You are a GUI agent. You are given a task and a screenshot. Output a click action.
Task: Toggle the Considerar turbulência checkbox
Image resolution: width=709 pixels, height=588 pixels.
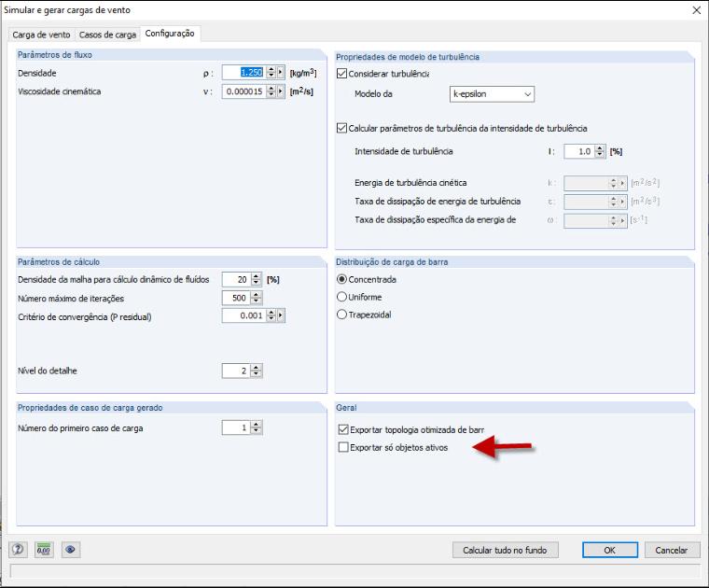[x=341, y=74]
